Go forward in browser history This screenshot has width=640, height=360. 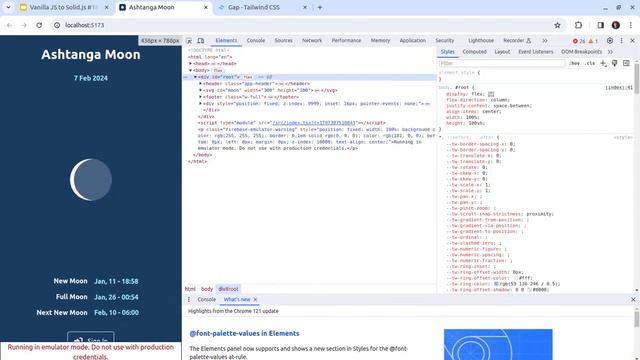coord(24,25)
